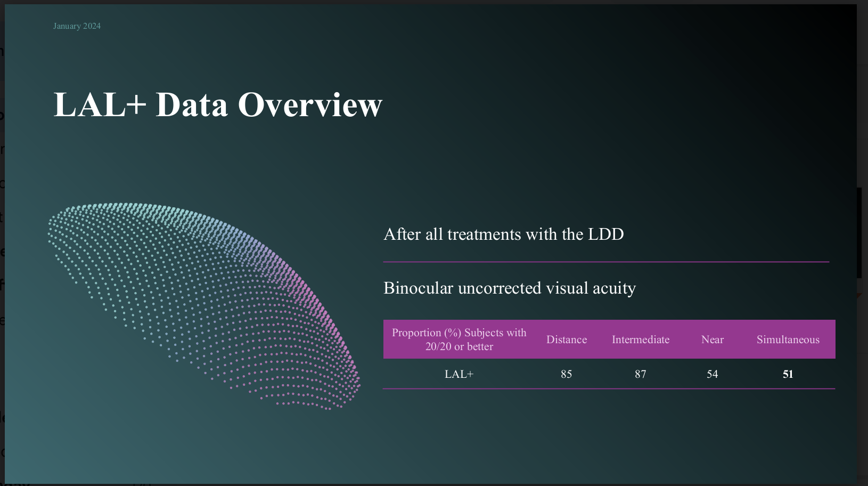Click the Intermediate value 87
868x486 pixels.
tap(641, 374)
